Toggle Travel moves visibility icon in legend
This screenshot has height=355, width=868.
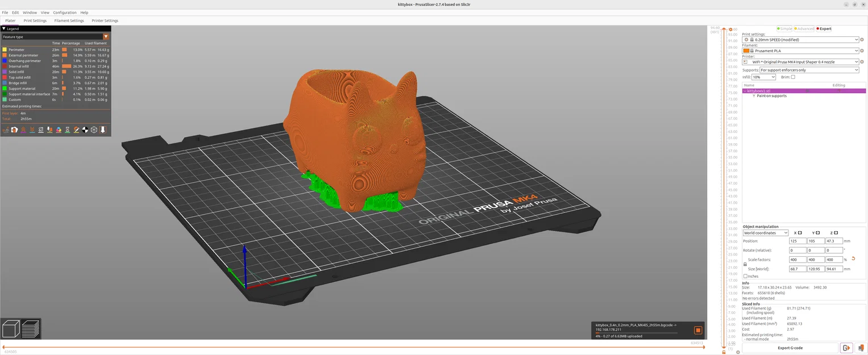6,130
